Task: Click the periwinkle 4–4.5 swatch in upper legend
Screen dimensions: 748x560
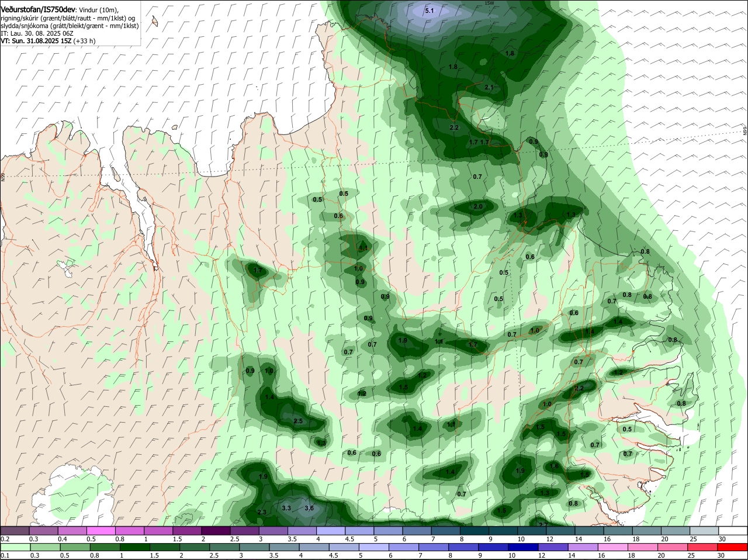Action: click(331, 531)
